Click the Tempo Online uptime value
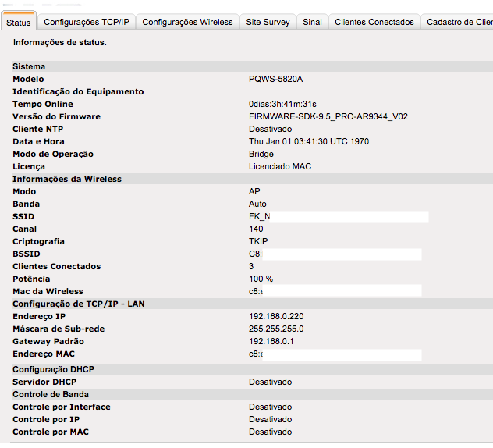Screen dimensions: 493x448 [282, 104]
